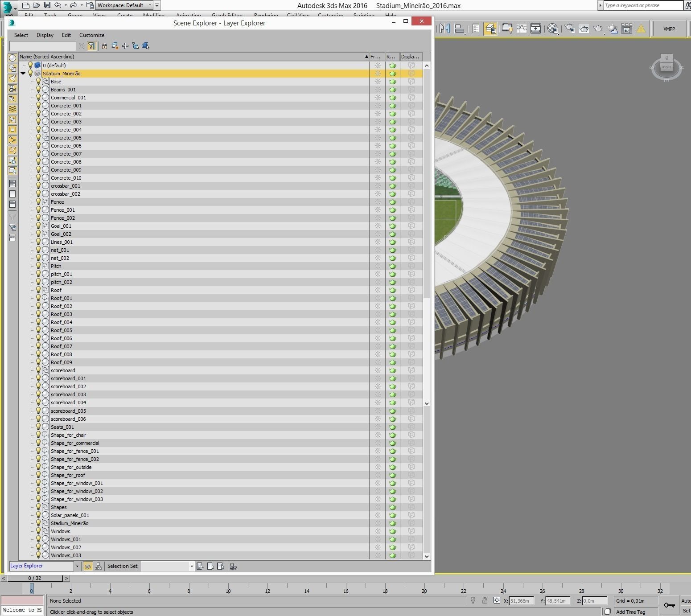The image size is (691, 616).
Task: Click the Create New Layer icon
Action: pos(115,46)
